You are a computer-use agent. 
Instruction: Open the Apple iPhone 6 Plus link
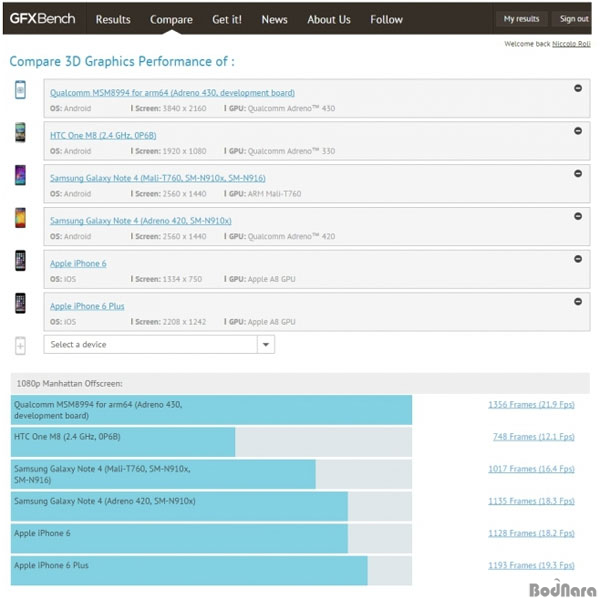click(x=87, y=306)
